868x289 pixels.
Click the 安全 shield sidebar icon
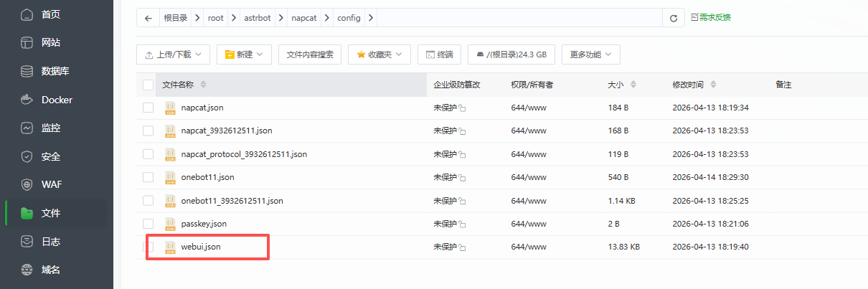(27, 156)
